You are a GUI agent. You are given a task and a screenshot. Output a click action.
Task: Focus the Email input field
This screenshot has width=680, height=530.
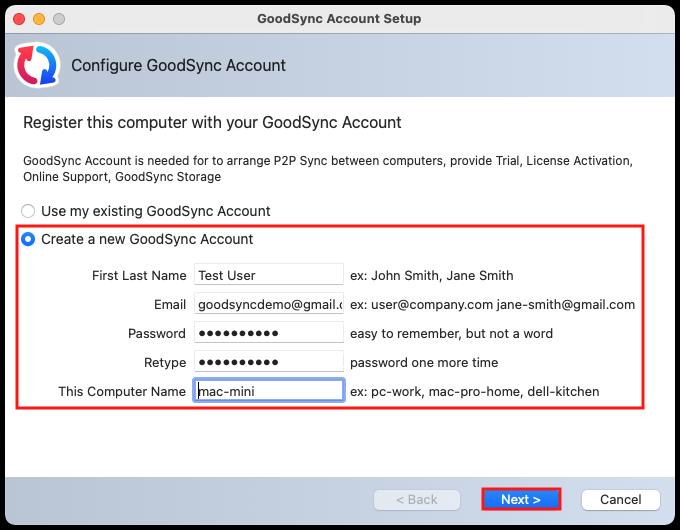point(268,304)
